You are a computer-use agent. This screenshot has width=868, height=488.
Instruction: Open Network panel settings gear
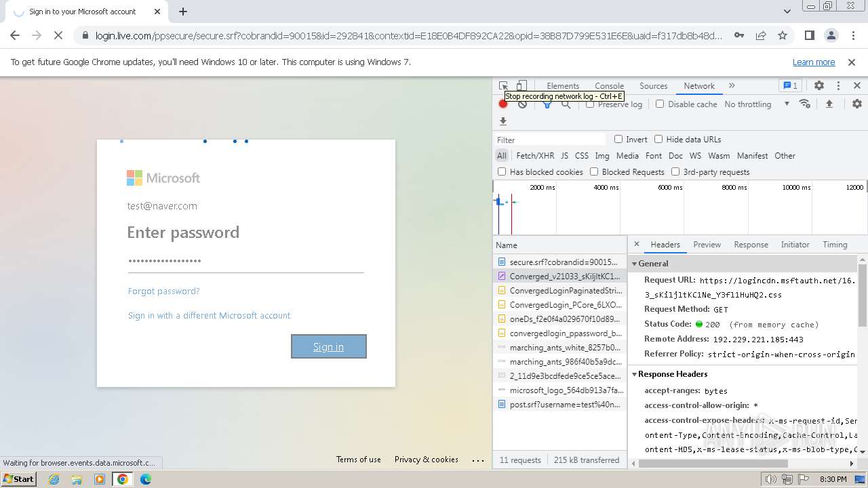(x=857, y=104)
